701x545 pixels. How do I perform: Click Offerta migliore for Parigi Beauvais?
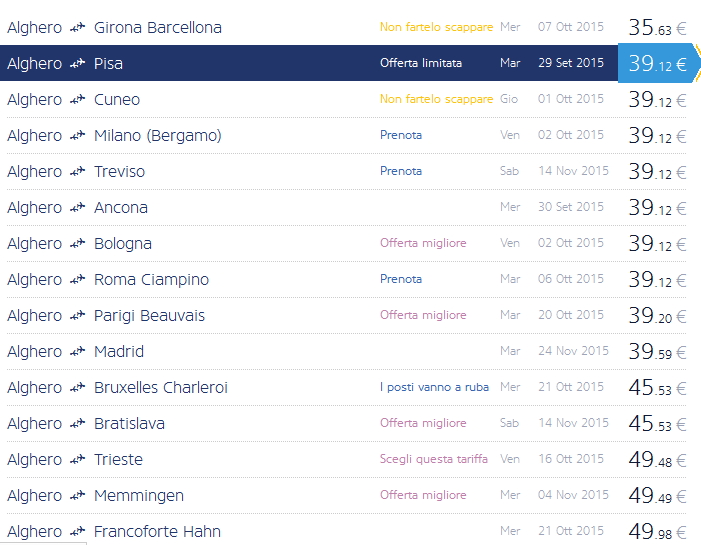423,315
